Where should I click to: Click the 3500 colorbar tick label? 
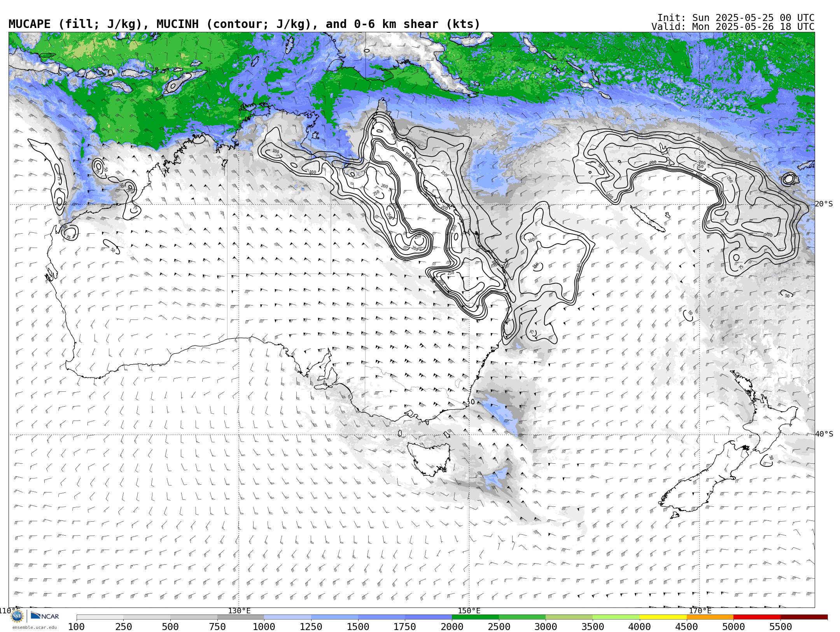(x=593, y=627)
